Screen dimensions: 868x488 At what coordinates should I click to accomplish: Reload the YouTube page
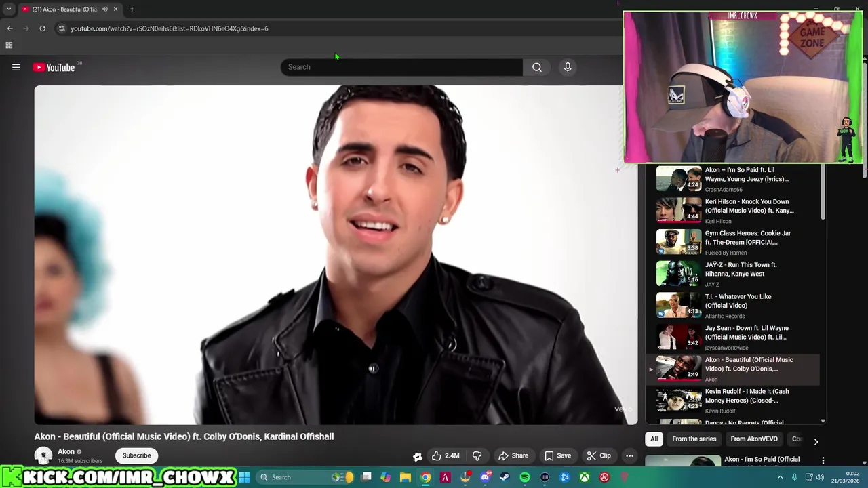(42, 28)
